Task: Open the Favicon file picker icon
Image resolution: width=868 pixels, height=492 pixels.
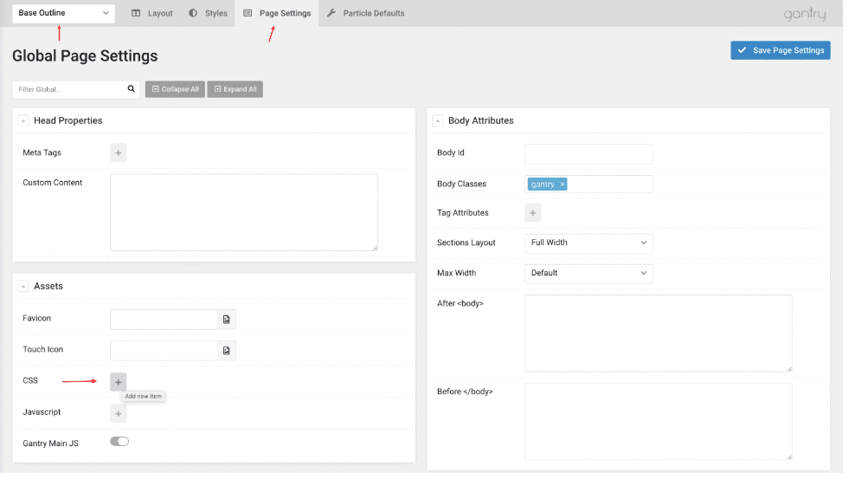Action: pyautogui.click(x=227, y=320)
